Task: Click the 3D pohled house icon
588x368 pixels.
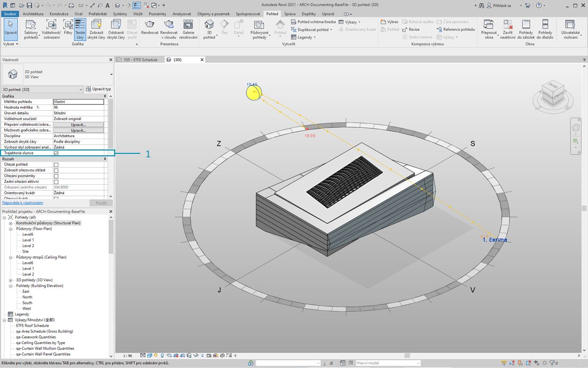Action: click(x=209, y=25)
